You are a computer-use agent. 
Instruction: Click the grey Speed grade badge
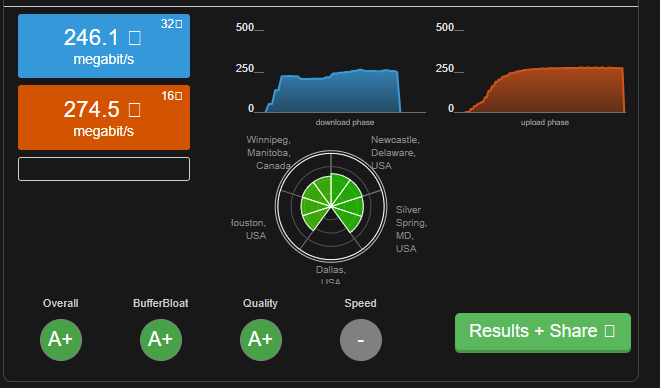pyautogui.click(x=361, y=340)
